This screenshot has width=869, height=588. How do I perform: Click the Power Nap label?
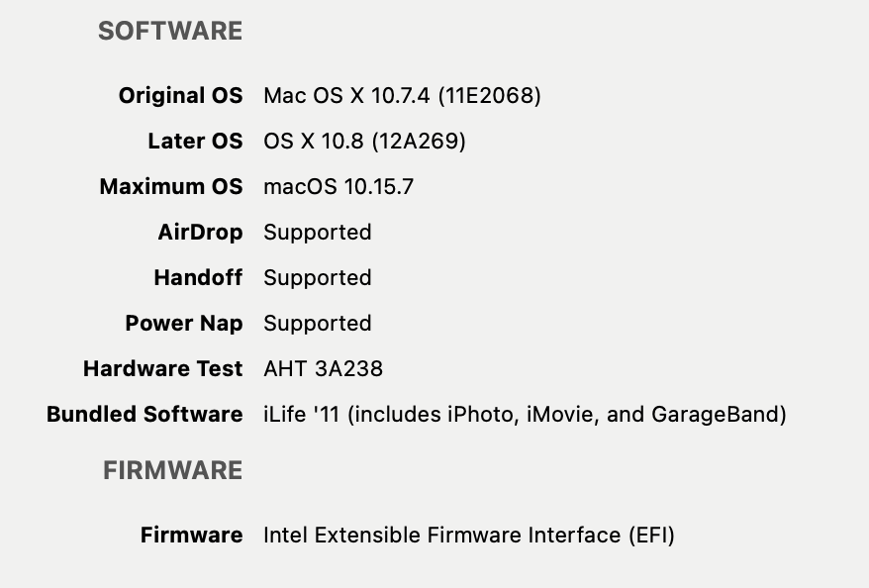(184, 324)
